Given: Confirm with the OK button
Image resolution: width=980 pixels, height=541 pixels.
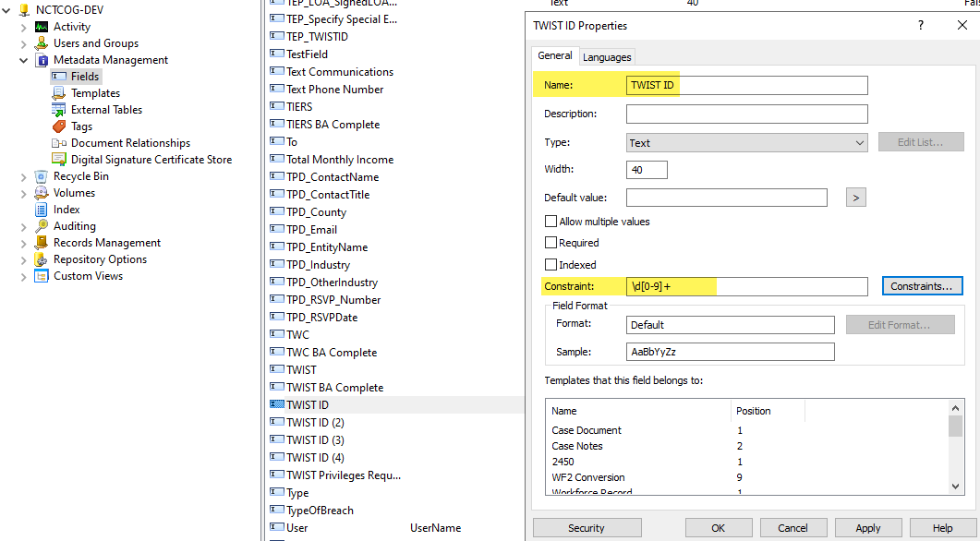Looking at the screenshot, I should (x=719, y=528).
